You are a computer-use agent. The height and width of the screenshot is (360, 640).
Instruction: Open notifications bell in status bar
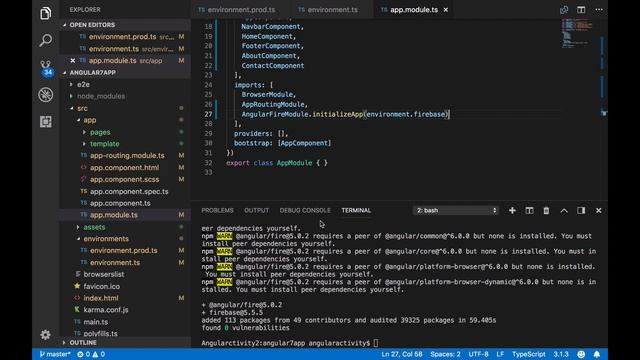coord(597,354)
